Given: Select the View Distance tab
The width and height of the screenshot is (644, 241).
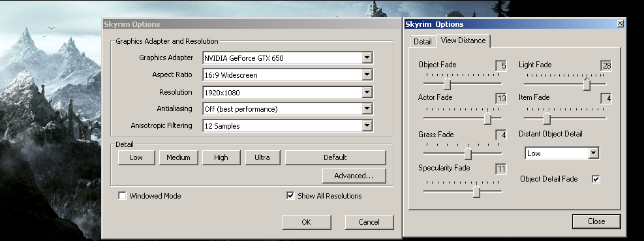Looking at the screenshot, I should coord(463,40).
